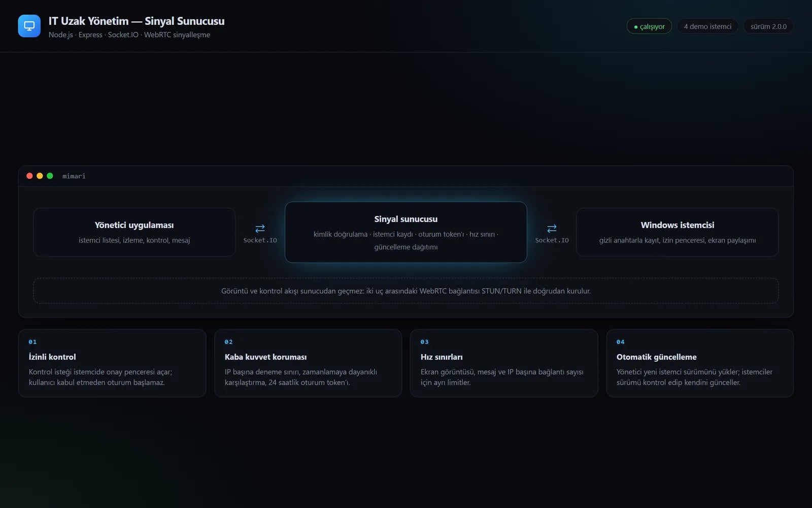Click text 'istemci listesi, izleme, kontrol, mesaj'
The image size is (812, 508).
tap(134, 240)
